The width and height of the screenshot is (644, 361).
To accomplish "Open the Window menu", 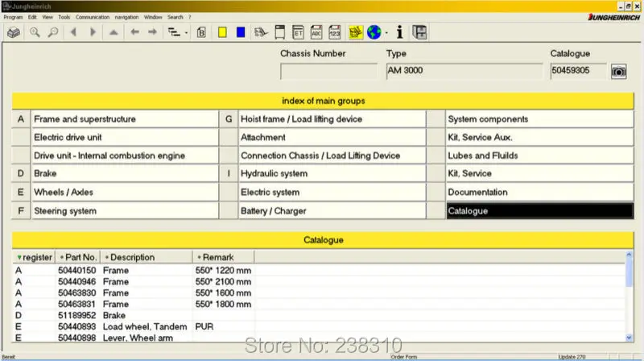I will [153, 17].
